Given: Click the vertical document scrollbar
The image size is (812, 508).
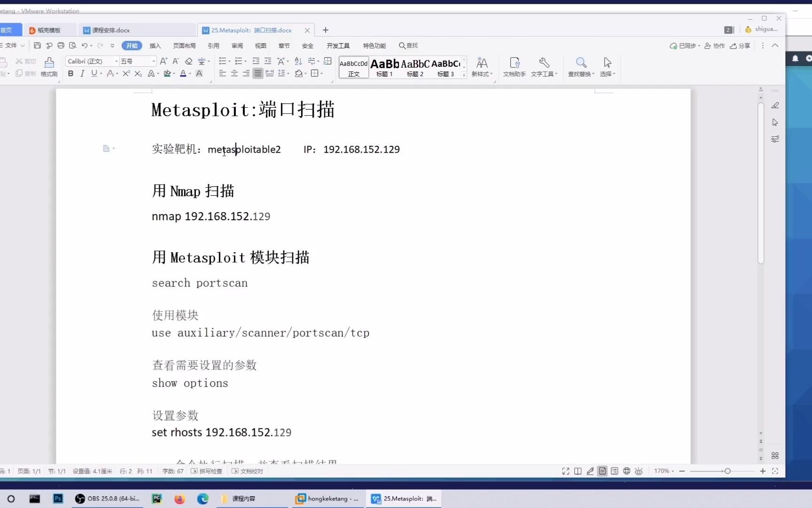Looking at the screenshot, I should click(x=761, y=183).
